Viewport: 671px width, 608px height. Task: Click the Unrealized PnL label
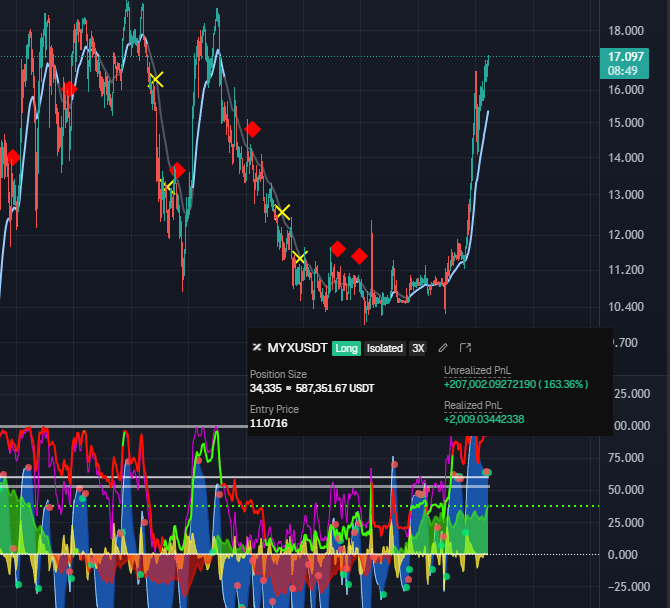[x=477, y=371]
